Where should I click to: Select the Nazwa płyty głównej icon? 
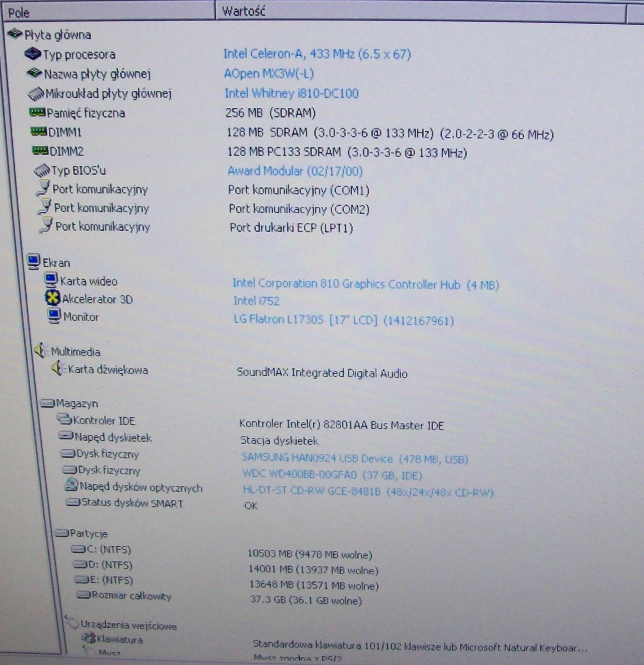(x=34, y=73)
